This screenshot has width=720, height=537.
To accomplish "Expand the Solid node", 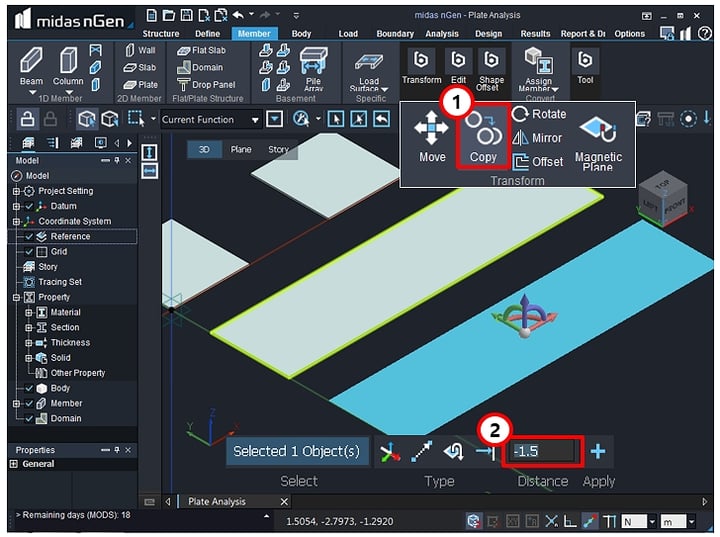I will coord(28,358).
